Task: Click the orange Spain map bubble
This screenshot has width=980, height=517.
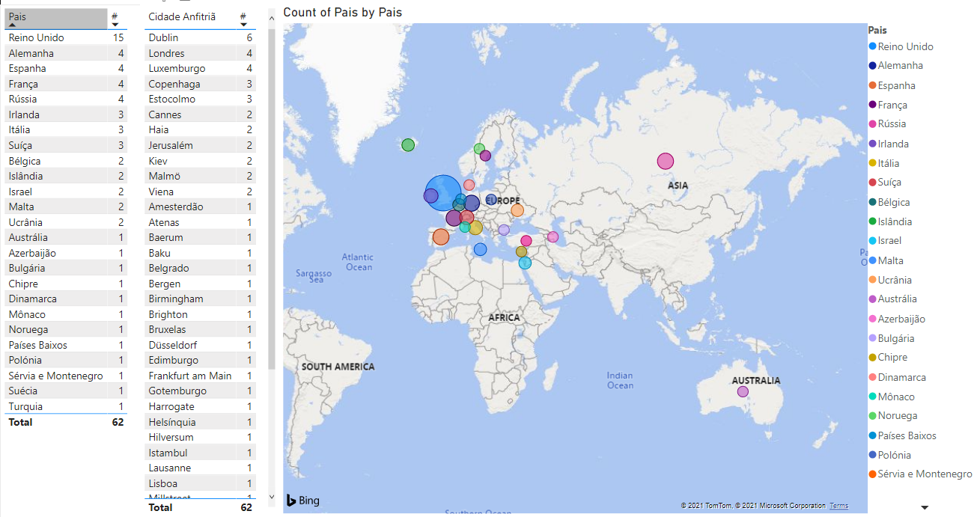Action: (441, 237)
